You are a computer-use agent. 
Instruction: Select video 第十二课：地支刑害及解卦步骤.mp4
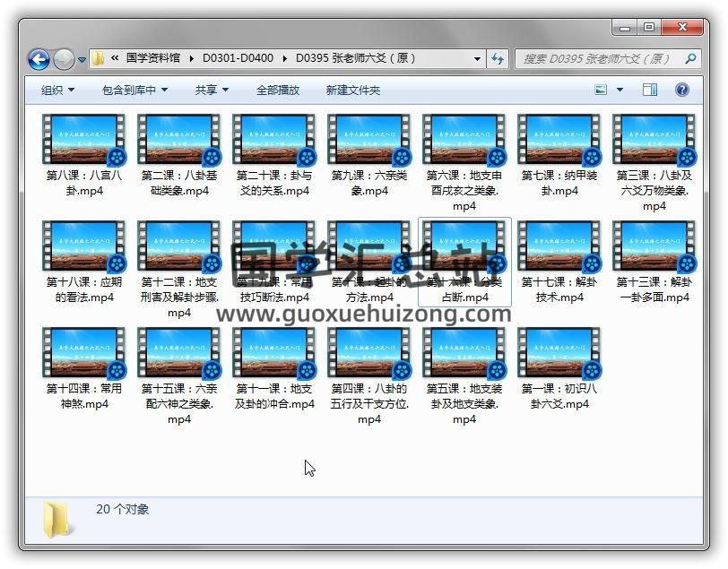pyautogui.click(x=179, y=270)
